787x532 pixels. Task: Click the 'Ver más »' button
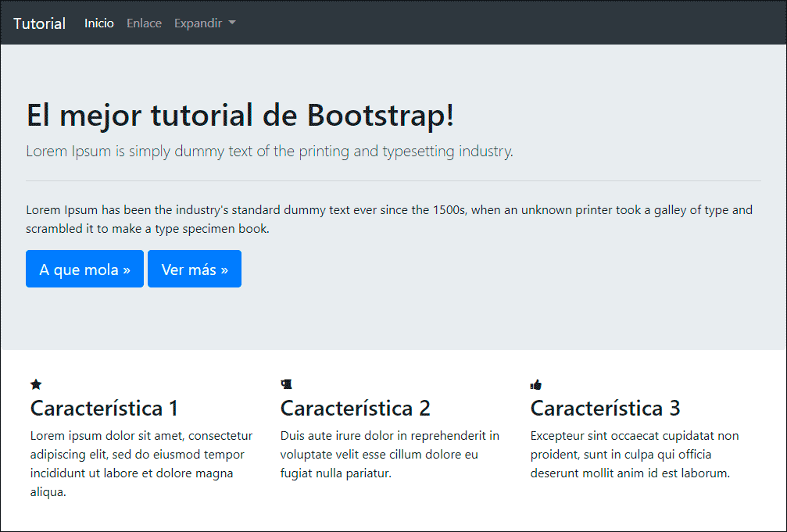coord(195,269)
